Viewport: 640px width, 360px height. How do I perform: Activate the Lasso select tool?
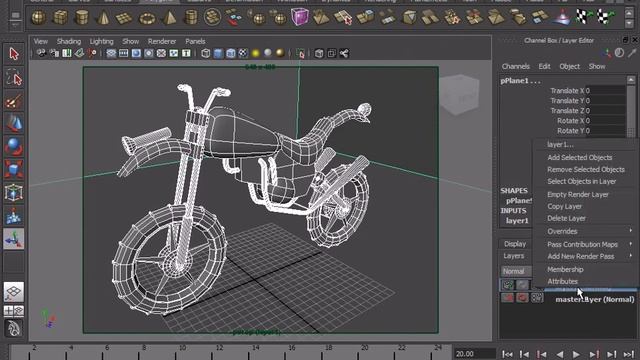tap(14, 78)
